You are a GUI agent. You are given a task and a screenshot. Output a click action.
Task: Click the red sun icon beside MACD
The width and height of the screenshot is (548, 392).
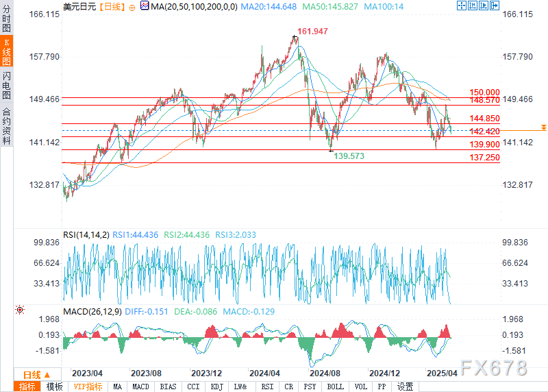(19, 310)
